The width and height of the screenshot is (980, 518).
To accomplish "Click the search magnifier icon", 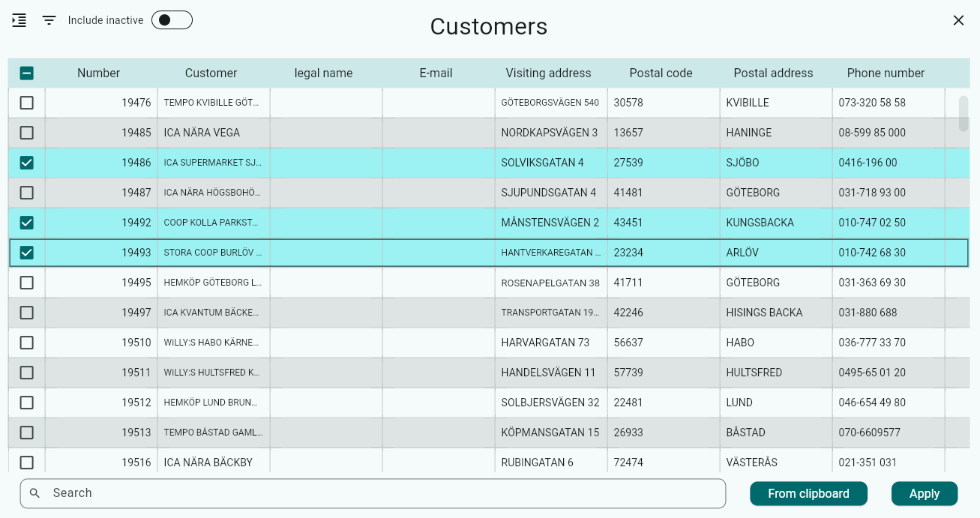I will (34, 493).
